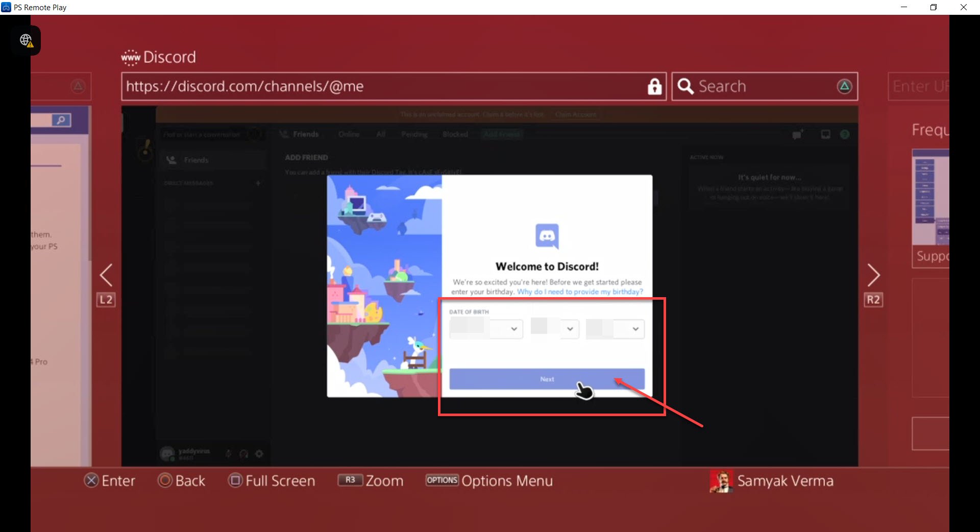The image size is (980, 532).
Task: Click the L2 button indicator
Action: click(106, 300)
